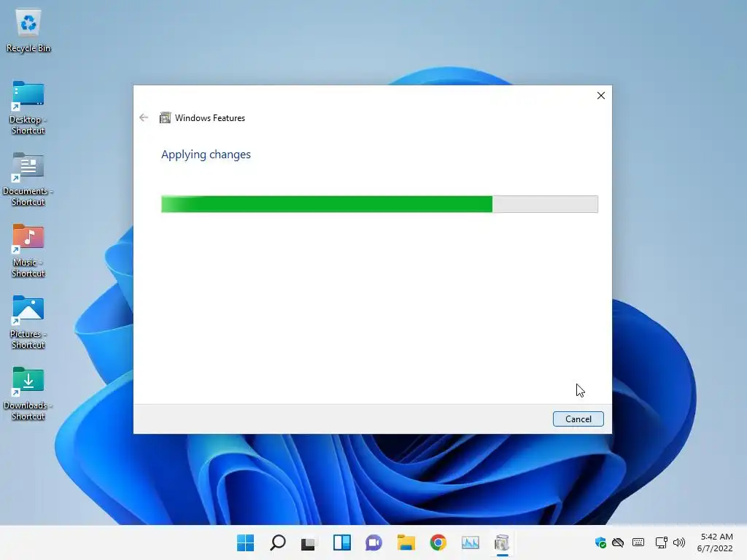Click the Applying changes progress bar
The image size is (747, 560).
379,204
